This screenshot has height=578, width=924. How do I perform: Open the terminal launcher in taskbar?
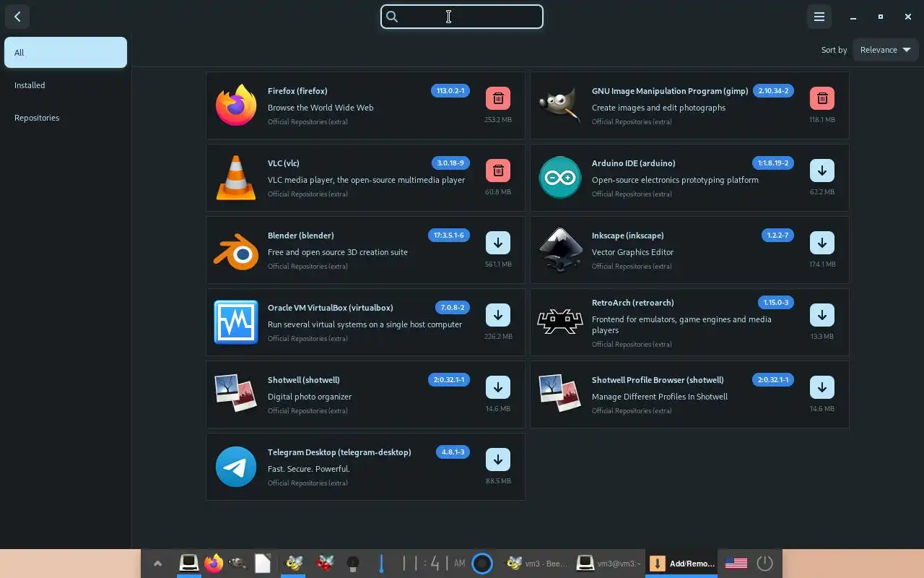(188, 563)
